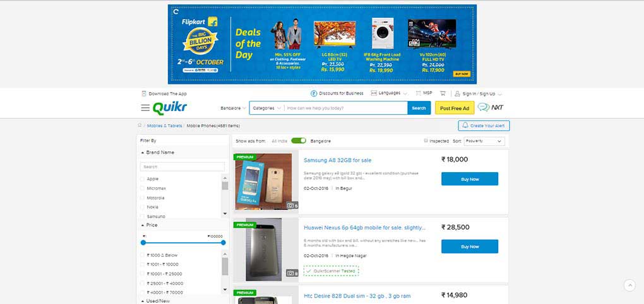This screenshot has width=644, height=304.
Task: Open the Sort by Popularity dropdown
Action: coord(484,141)
